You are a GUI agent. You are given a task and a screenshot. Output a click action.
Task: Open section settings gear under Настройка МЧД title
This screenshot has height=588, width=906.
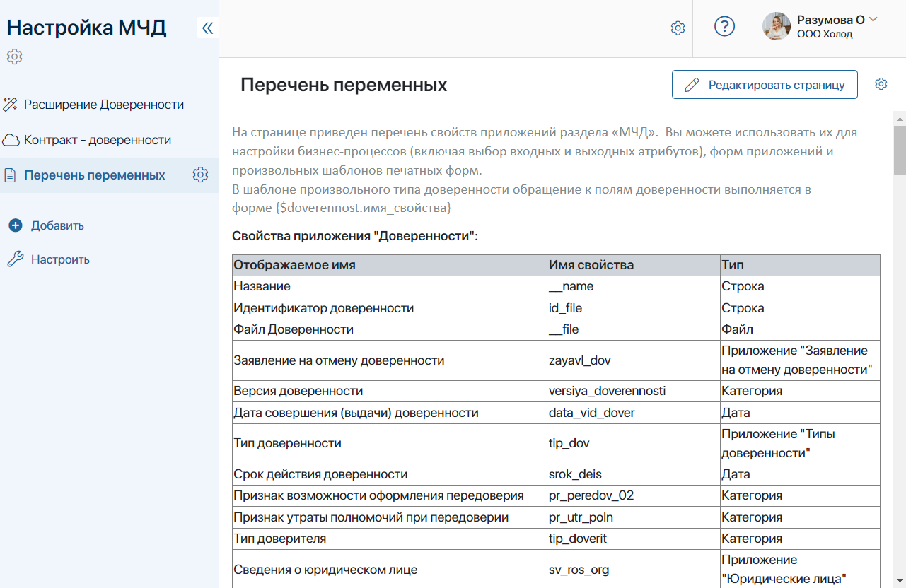14,57
